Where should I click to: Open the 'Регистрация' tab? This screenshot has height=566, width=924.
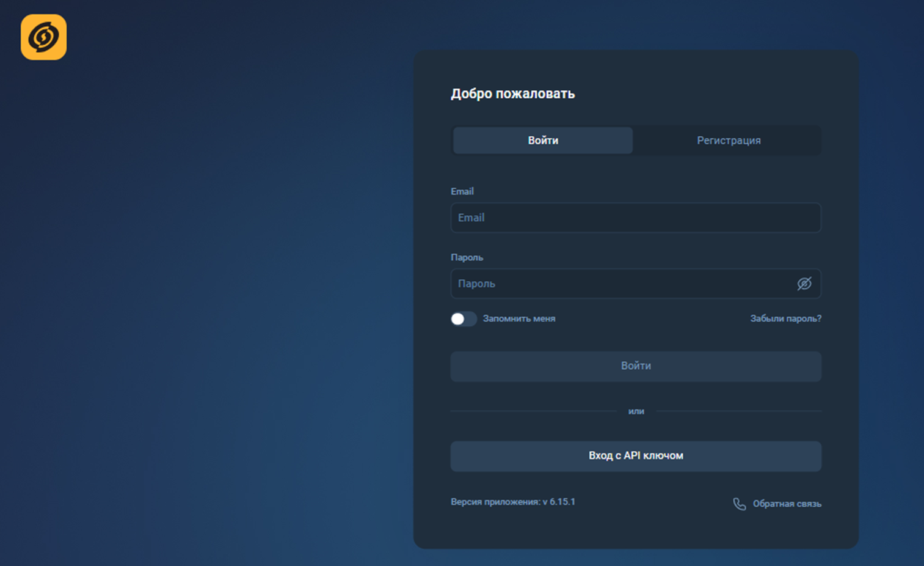point(728,141)
